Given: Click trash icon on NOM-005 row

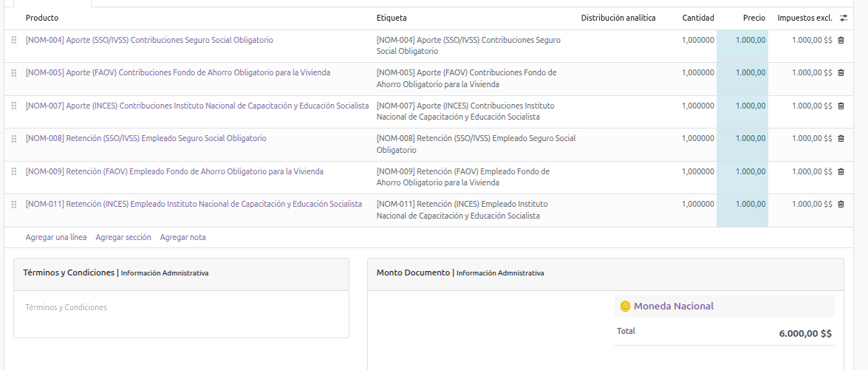Looking at the screenshot, I should [841, 73].
